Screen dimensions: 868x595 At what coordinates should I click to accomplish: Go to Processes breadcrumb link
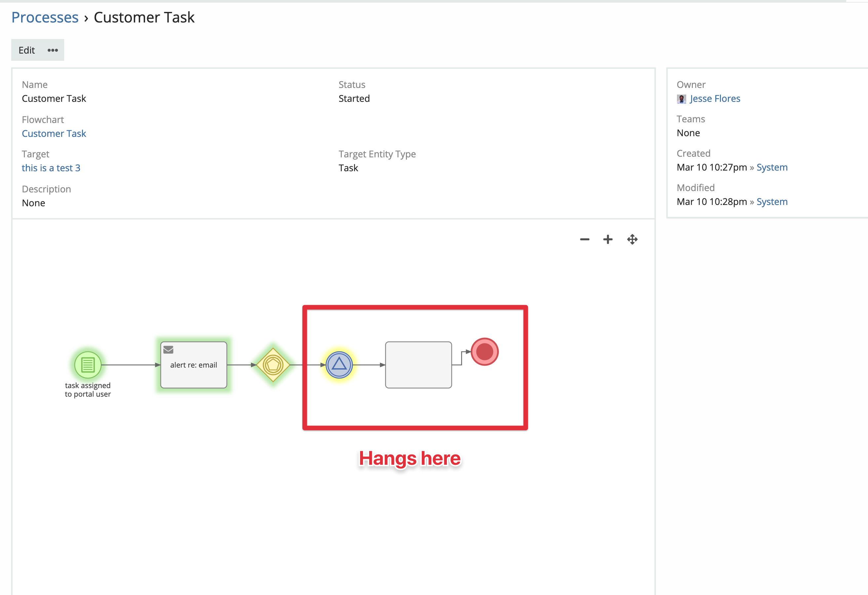click(x=45, y=18)
